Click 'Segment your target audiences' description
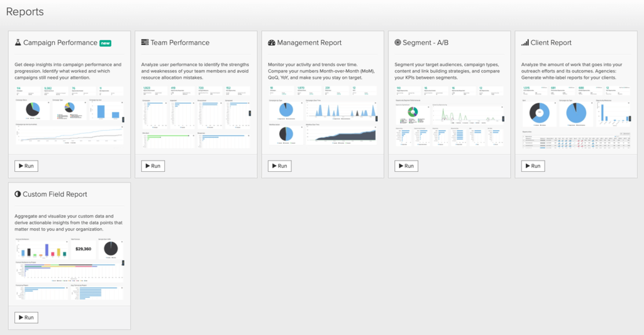644x335 pixels. pyautogui.click(x=447, y=71)
